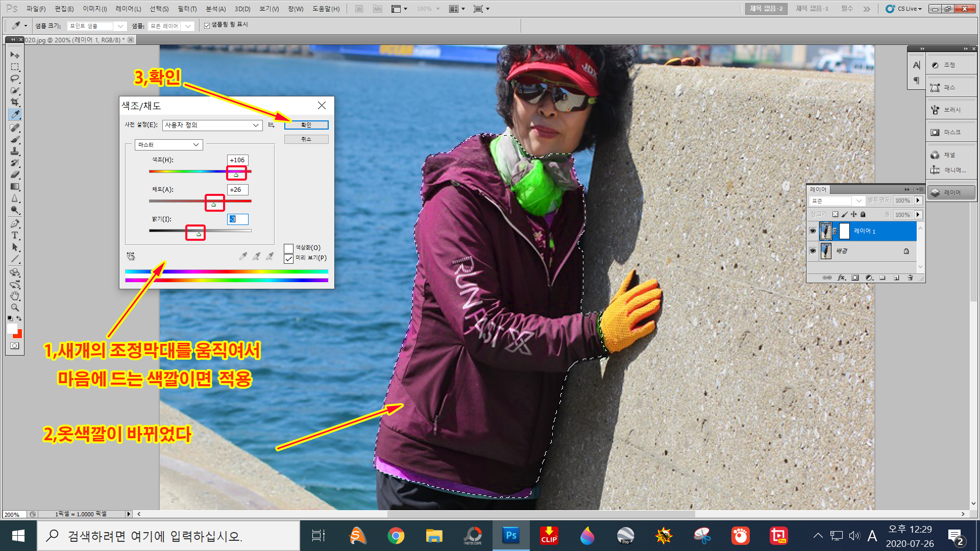Screen dimensions: 980x551
Task: Click the 채도 saturation slider handle
Action: coord(214,204)
